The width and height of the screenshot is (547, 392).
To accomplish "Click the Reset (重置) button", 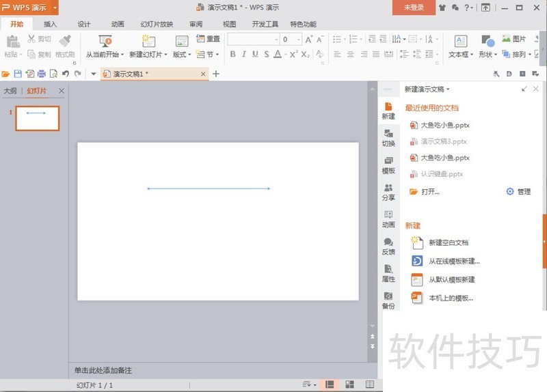I will pyautogui.click(x=208, y=39).
